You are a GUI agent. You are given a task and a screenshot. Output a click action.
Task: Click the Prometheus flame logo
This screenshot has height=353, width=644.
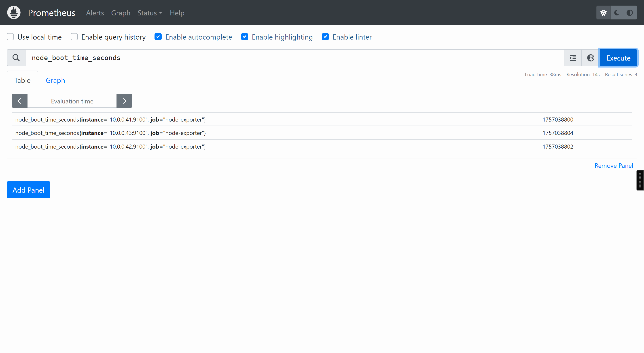point(14,13)
